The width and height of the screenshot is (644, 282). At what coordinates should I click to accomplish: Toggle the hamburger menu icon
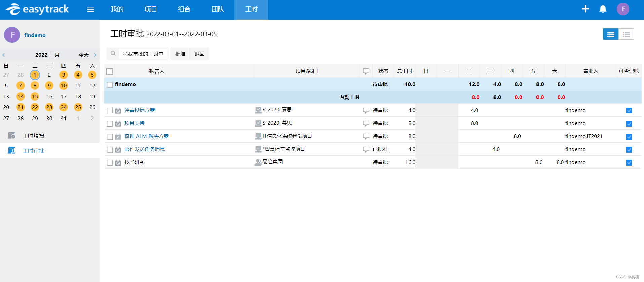click(x=90, y=10)
